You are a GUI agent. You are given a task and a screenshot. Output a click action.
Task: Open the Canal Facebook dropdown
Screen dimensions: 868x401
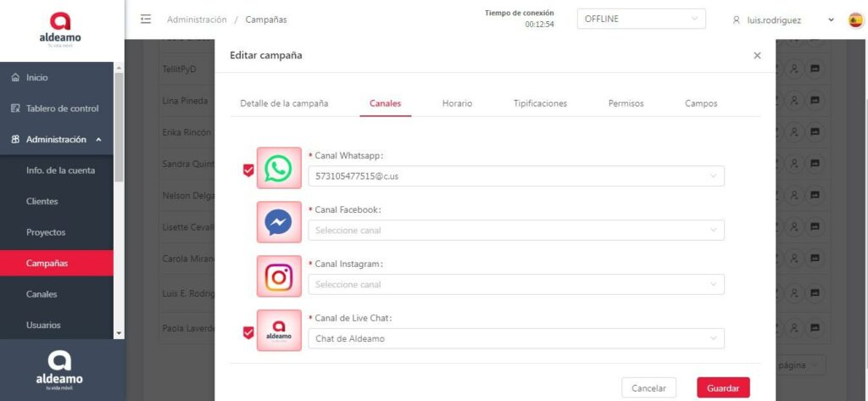tap(515, 230)
